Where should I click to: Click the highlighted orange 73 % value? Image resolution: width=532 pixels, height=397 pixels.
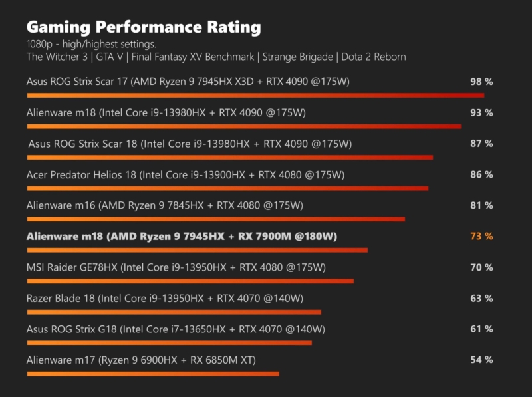click(x=481, y=236)
